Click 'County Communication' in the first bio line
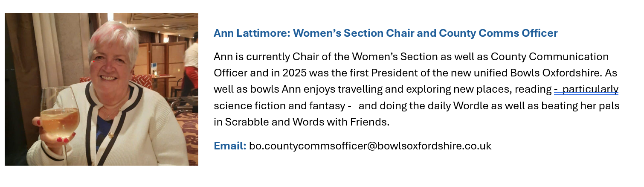The height and width of the screenshot is (187, 644). pos(549,56)
